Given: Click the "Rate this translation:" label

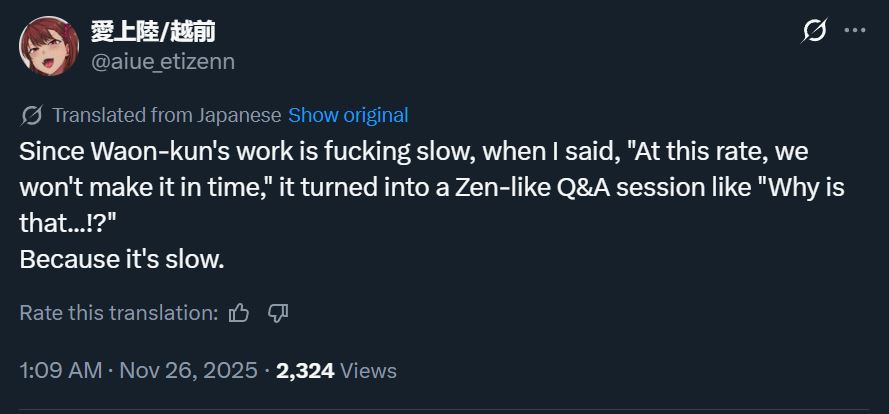Looking at the screenshot, I should [x=118, y=313].
